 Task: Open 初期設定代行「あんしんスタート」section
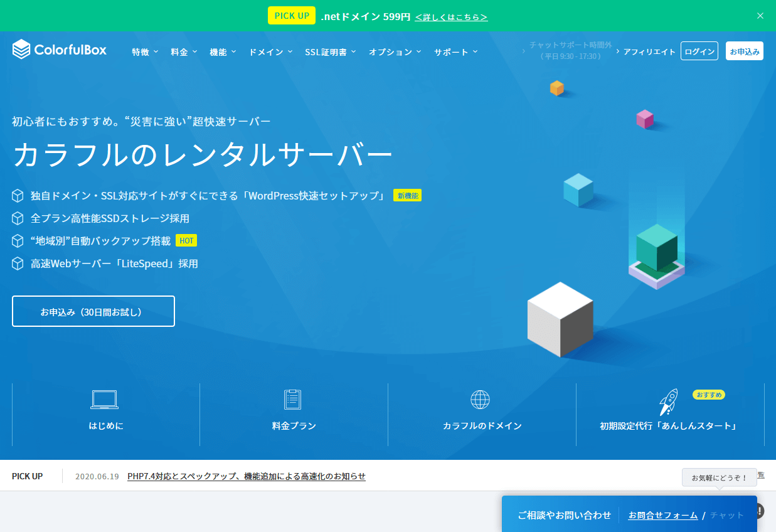pos(670,415)
